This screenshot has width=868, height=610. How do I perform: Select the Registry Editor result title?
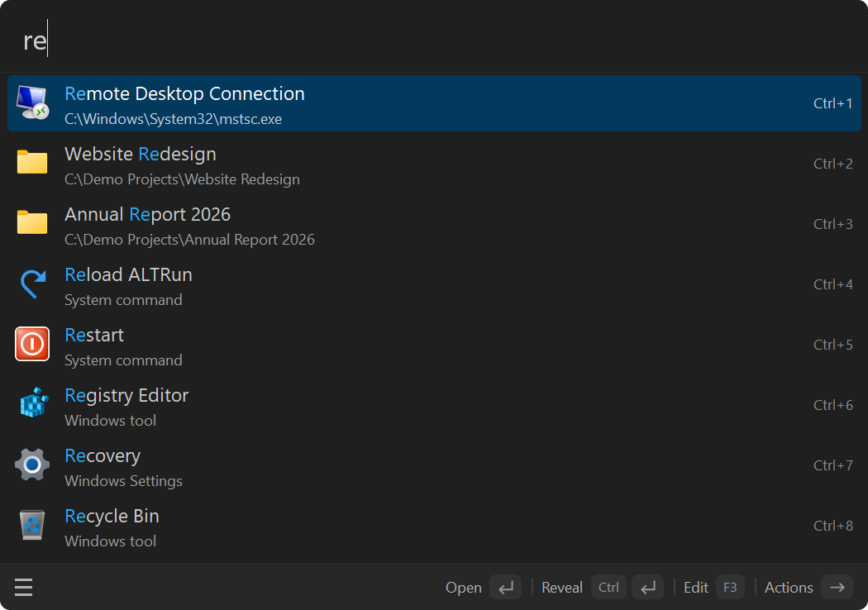126,396
